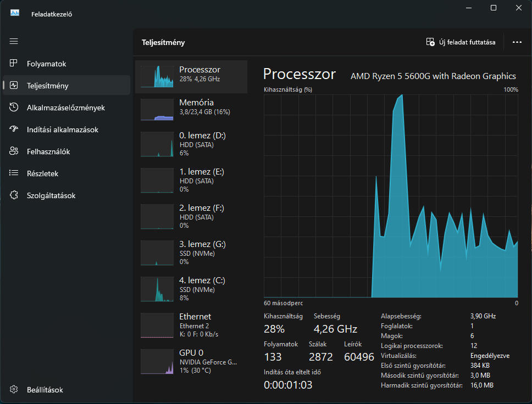Select the GPU 0 NVIDIA item
The height and width of the screenshot is (404, 532).
191,362
